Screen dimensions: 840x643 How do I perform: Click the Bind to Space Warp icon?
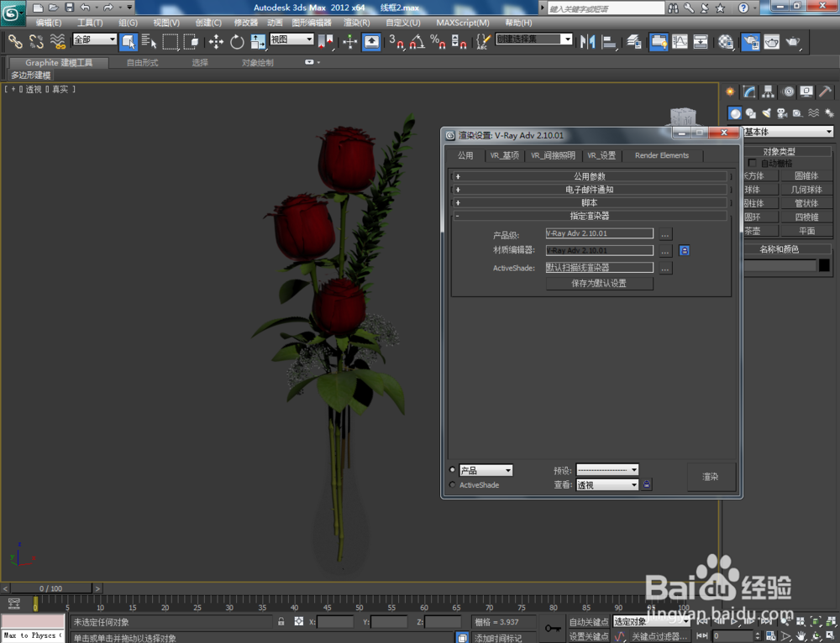tap(58, 41)
